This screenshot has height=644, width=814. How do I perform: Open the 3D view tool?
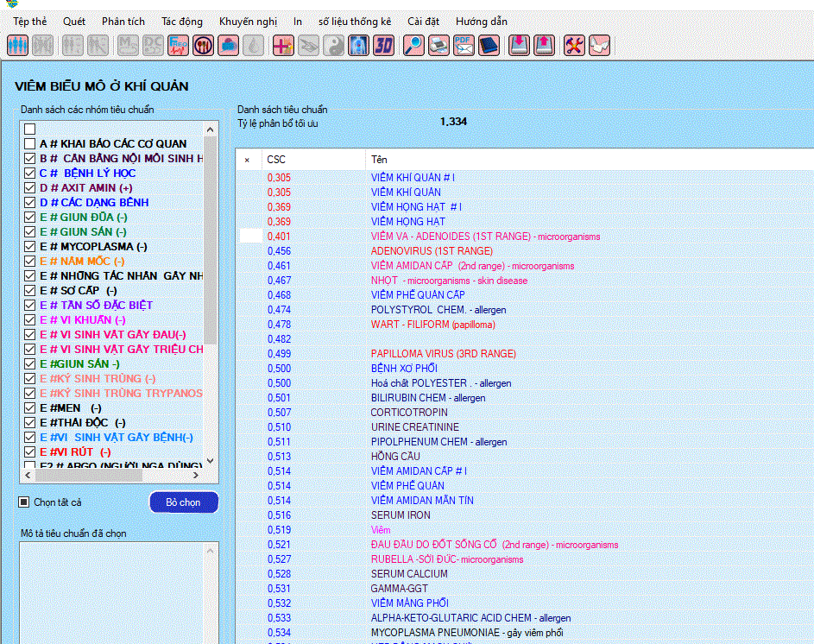383,45
